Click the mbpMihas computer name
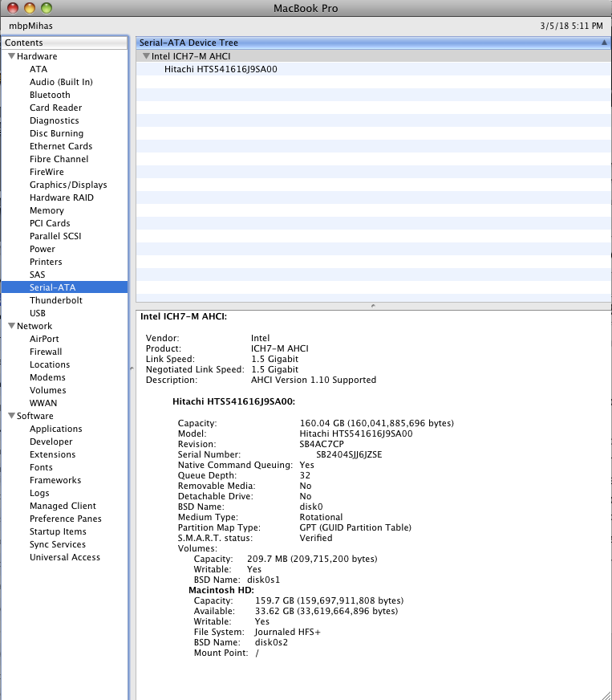This screenshot has height=700, width=612. pos(30,26)
